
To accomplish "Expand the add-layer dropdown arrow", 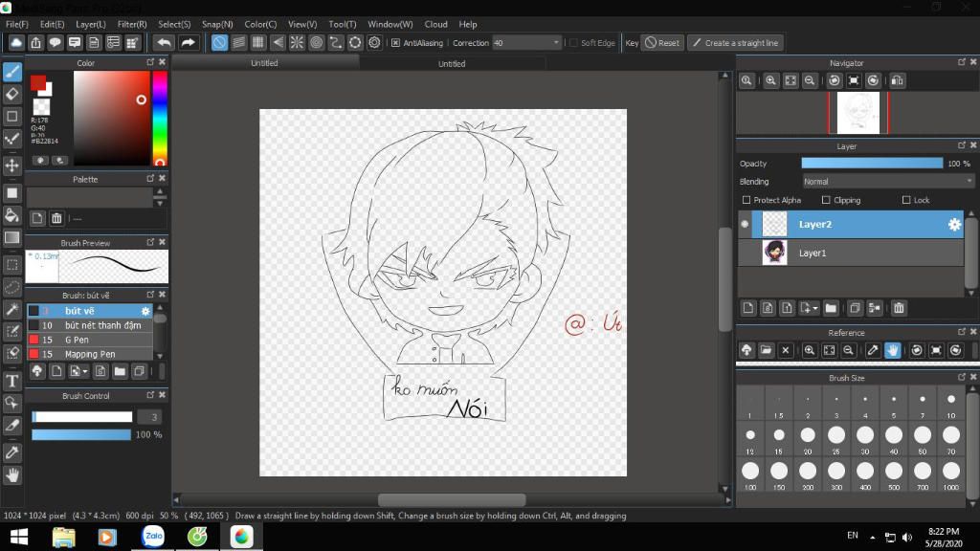I will pyautogui.click(x=815, y=309).
